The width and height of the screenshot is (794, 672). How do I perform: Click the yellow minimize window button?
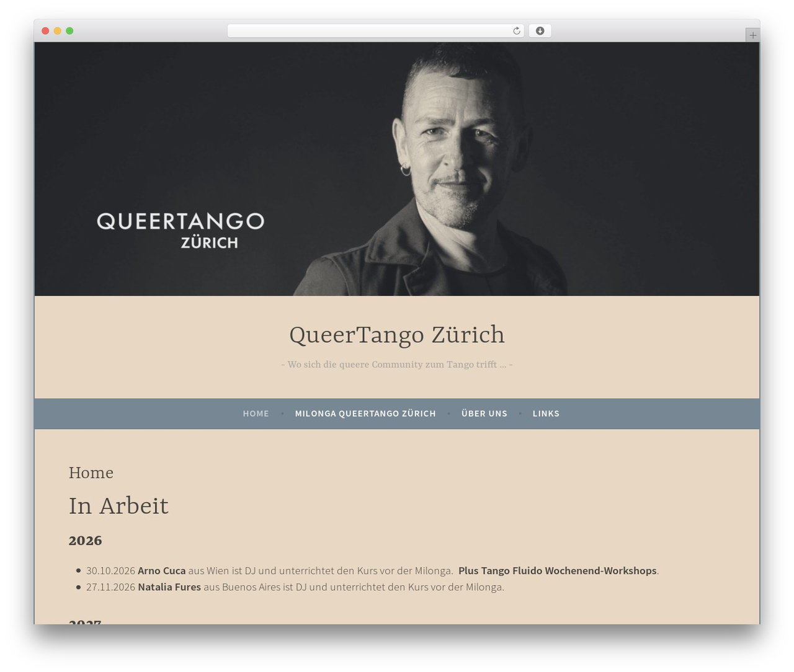pyautogui.click(x=58, y=31)
